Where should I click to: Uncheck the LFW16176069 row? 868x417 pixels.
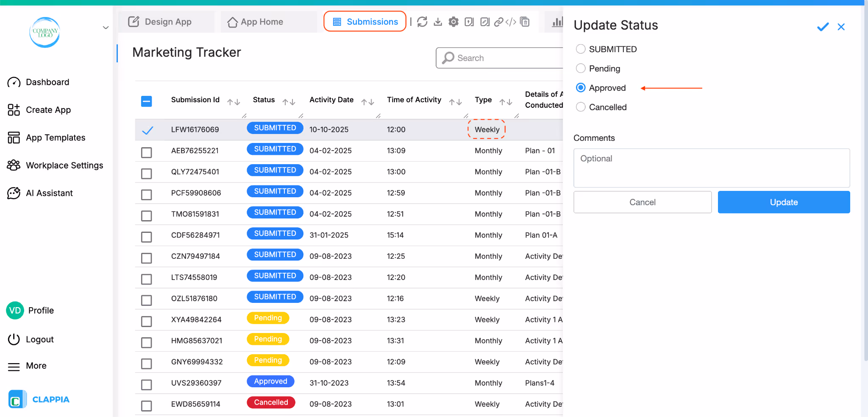(147, 130)
